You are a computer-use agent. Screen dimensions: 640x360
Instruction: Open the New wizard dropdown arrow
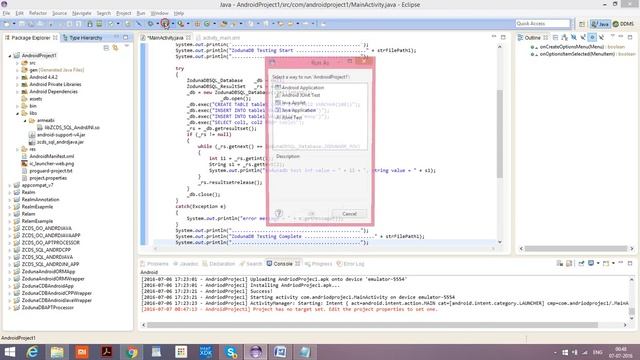(14, 24)
